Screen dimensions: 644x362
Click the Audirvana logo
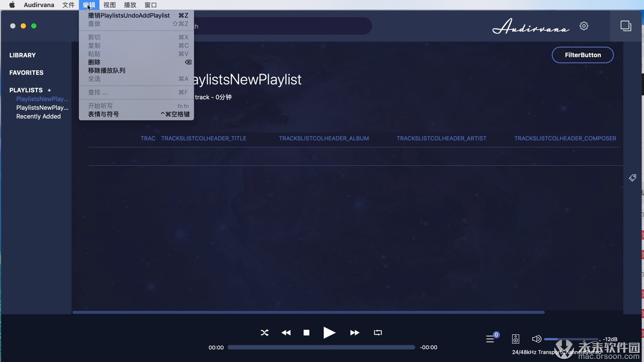[x=531, y=26]
